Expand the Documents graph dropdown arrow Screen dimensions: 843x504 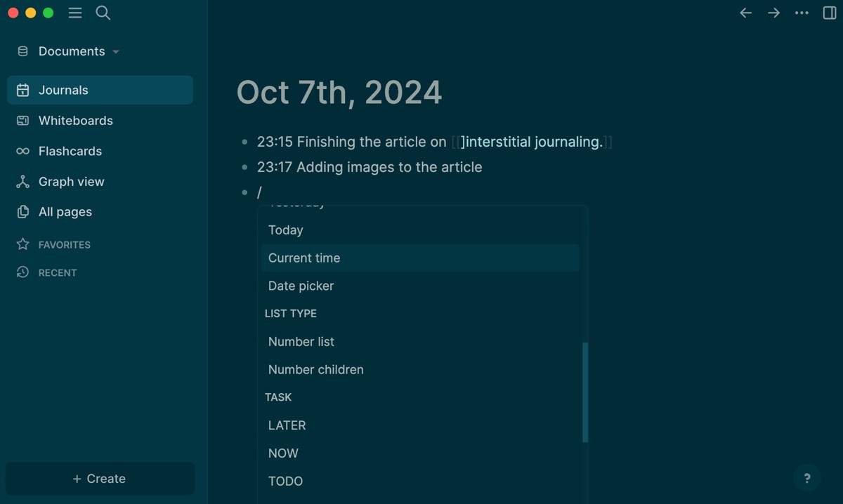[x=116, y=52]
